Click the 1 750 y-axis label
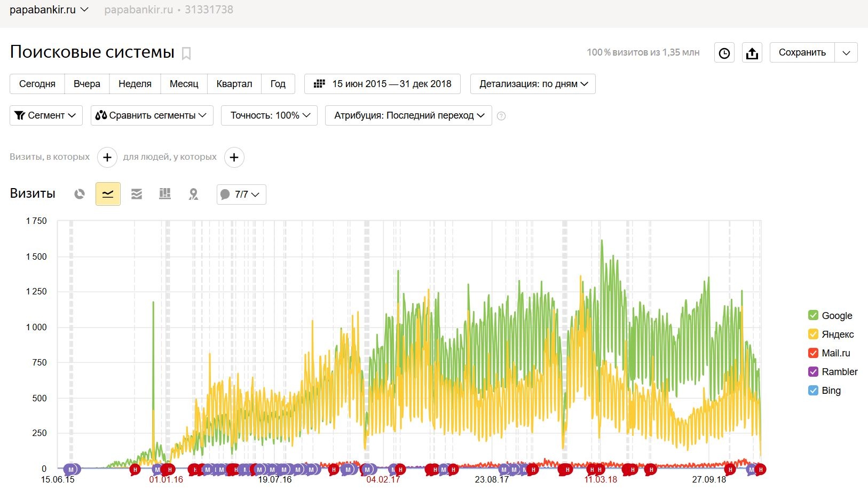868x490 pixels. click(x=36, y=221)
